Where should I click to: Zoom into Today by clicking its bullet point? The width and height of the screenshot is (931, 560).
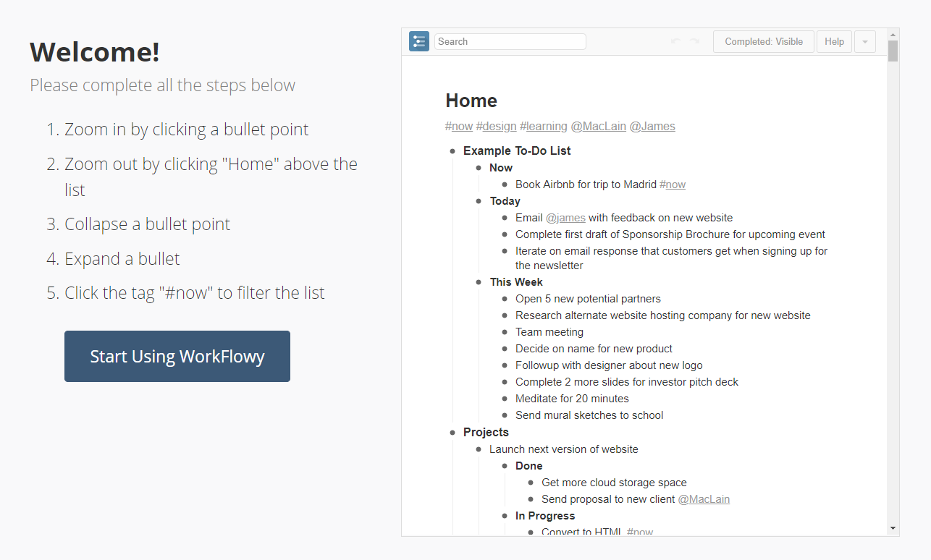[x=479, y=200]
